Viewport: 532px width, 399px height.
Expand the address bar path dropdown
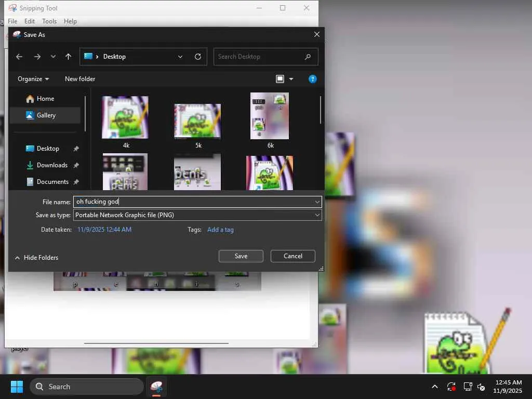pyautogui.click(x=180, y=57)
